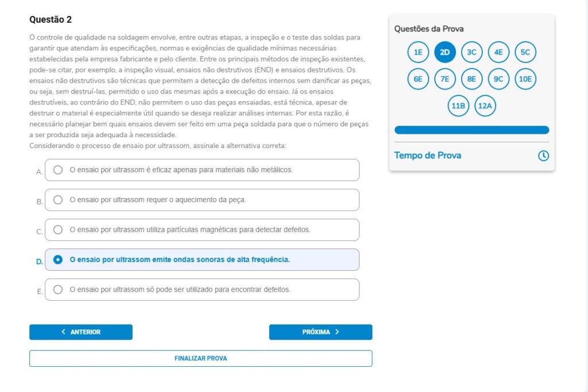Viewport: 588px width, 392px height.
Task: Select alternative A radio button
Action: coord(57,170)
